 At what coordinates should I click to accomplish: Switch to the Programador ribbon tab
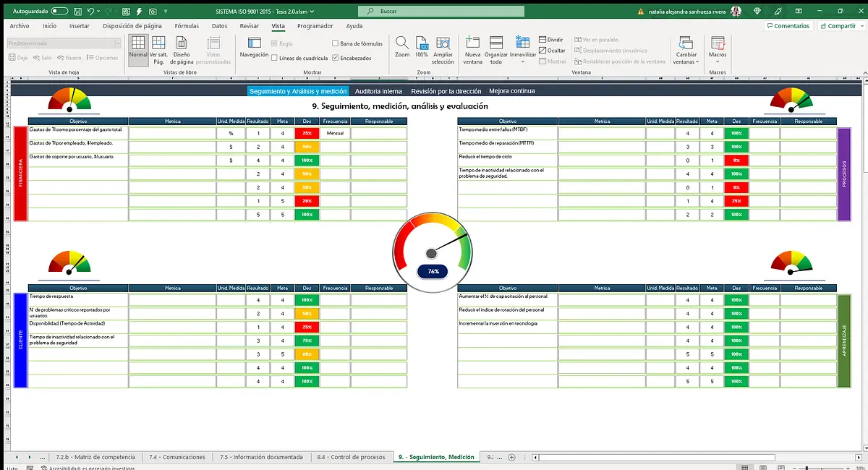tap(315, 26)
